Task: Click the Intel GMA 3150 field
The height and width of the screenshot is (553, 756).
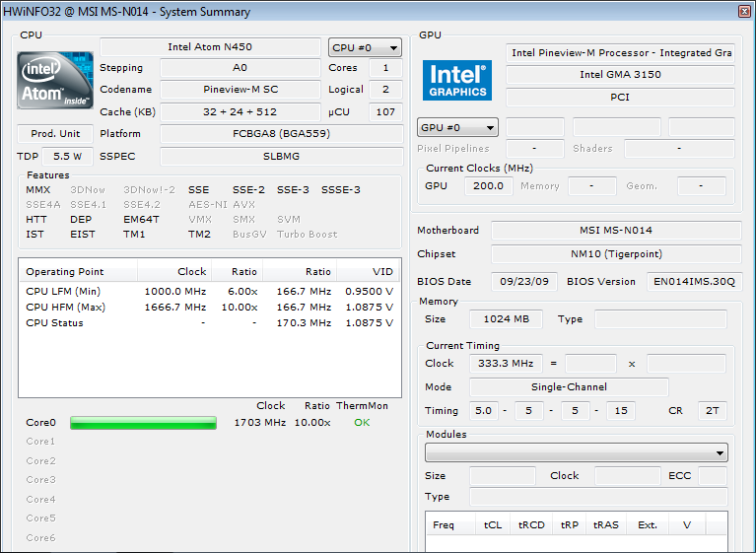Action: coord(620,74)
